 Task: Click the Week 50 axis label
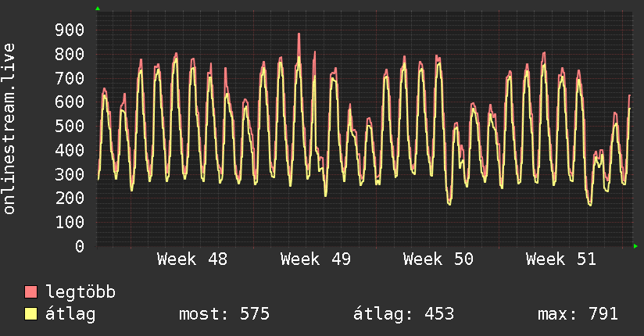[438, 259]
